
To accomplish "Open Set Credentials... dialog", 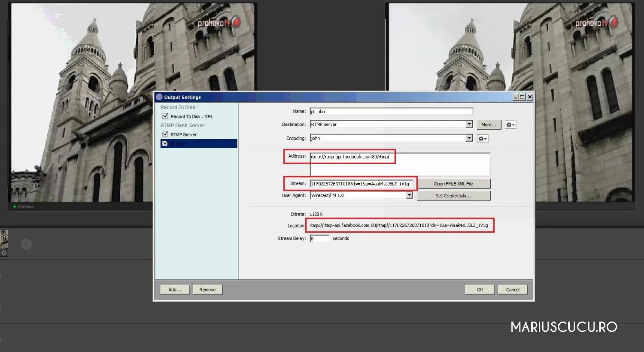I will point(453,196).
